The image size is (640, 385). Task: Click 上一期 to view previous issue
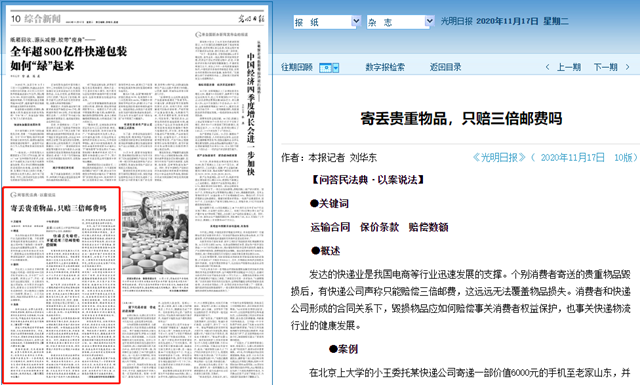(569, 67)
